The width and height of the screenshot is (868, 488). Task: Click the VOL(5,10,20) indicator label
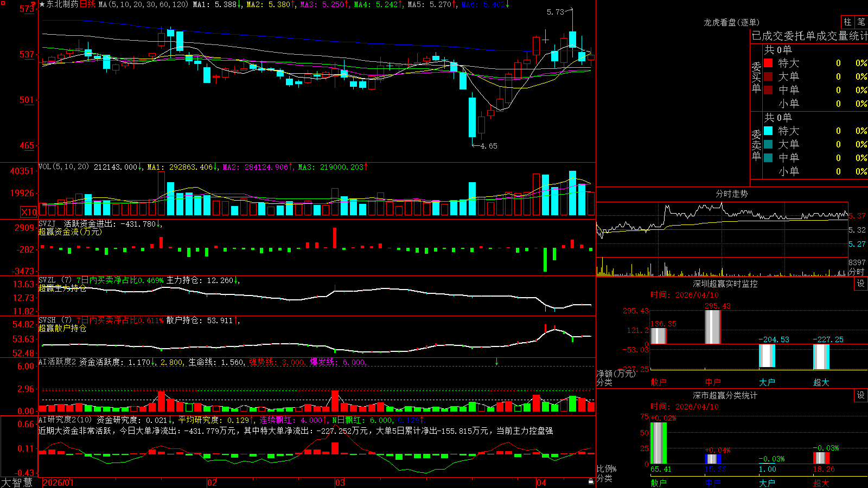click(63, 167)
